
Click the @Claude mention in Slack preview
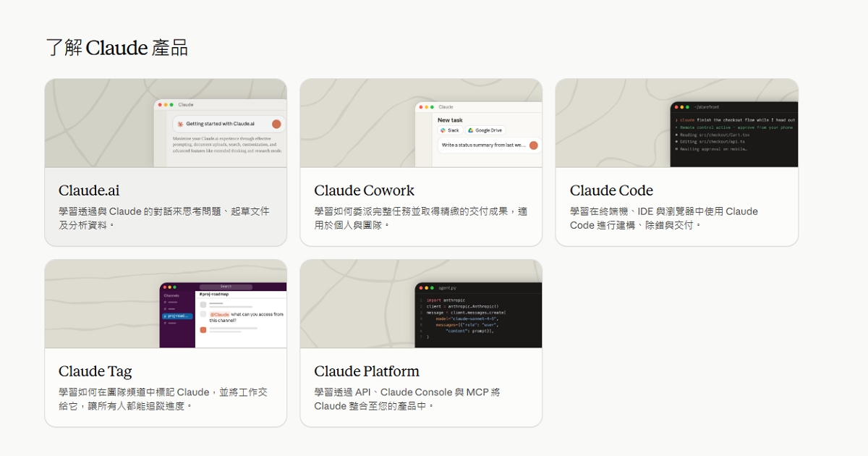(x=220, y=314)
